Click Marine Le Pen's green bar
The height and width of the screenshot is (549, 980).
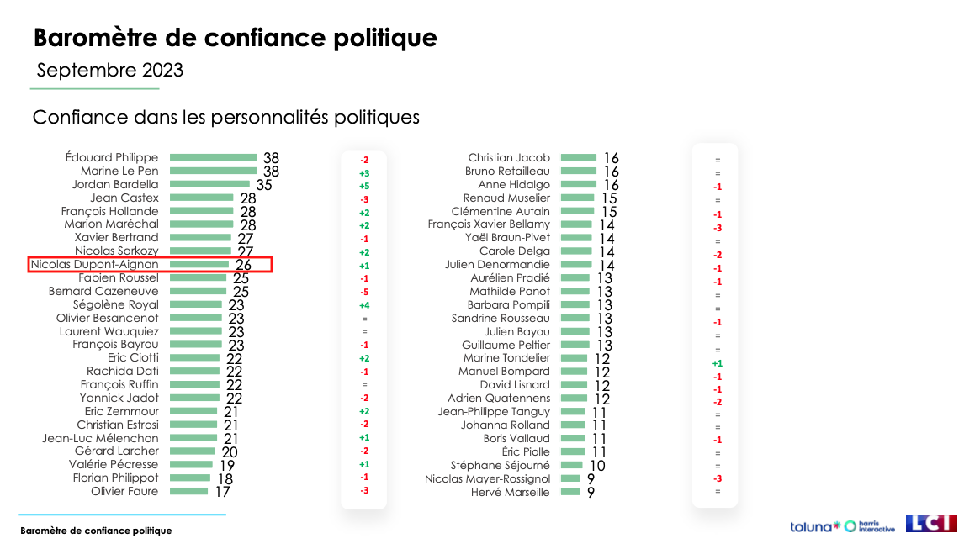(x=213, y=171)
